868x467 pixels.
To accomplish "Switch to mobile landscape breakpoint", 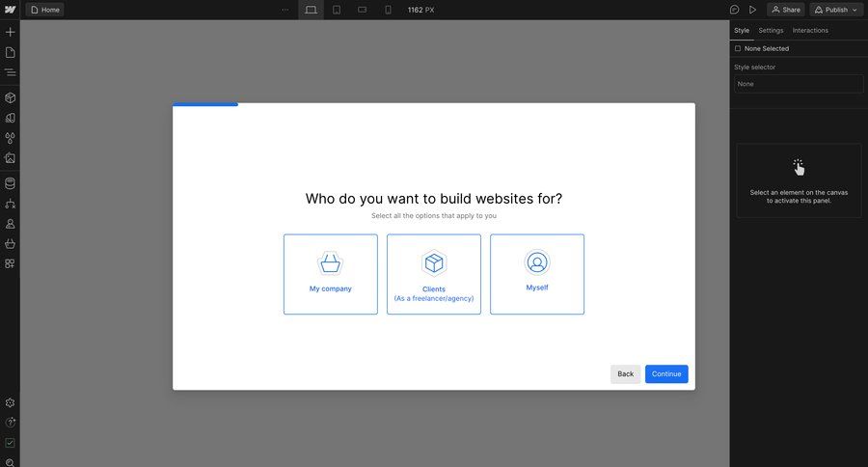I will 362,10.
